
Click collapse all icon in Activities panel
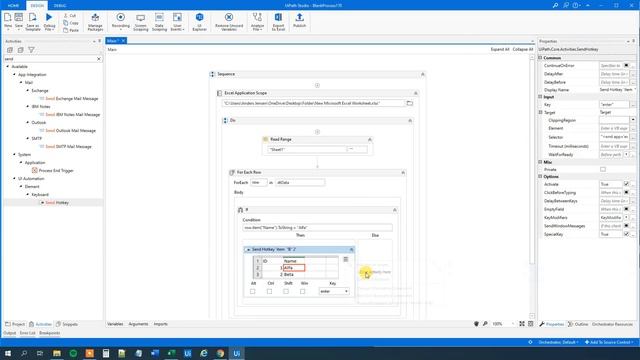coord(20,50)
